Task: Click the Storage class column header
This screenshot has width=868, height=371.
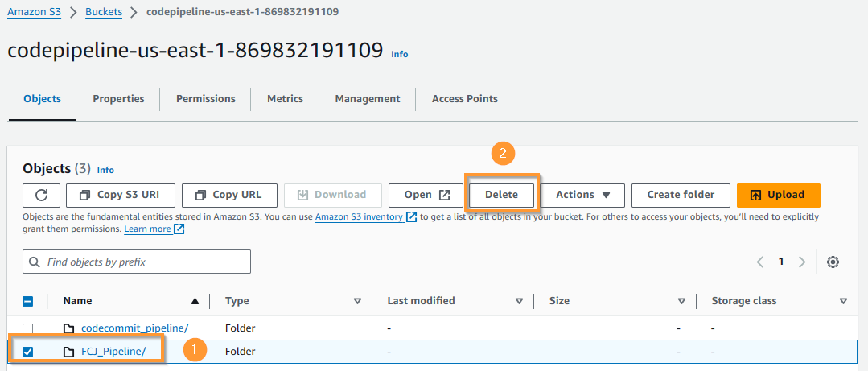Action: pyautogui.click(x=743, y=301)
